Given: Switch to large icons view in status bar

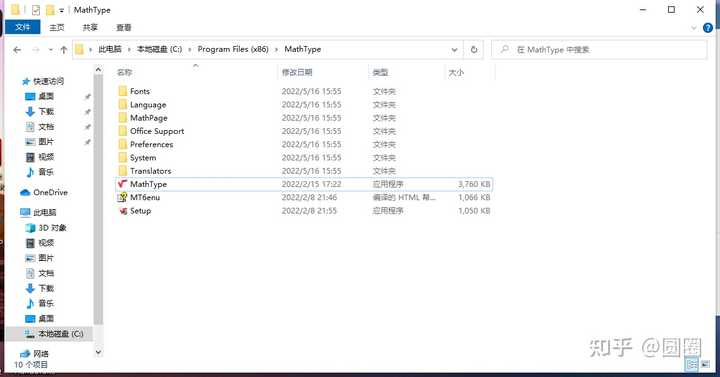Looking at the screenshot, I should (x=705, y=364).
